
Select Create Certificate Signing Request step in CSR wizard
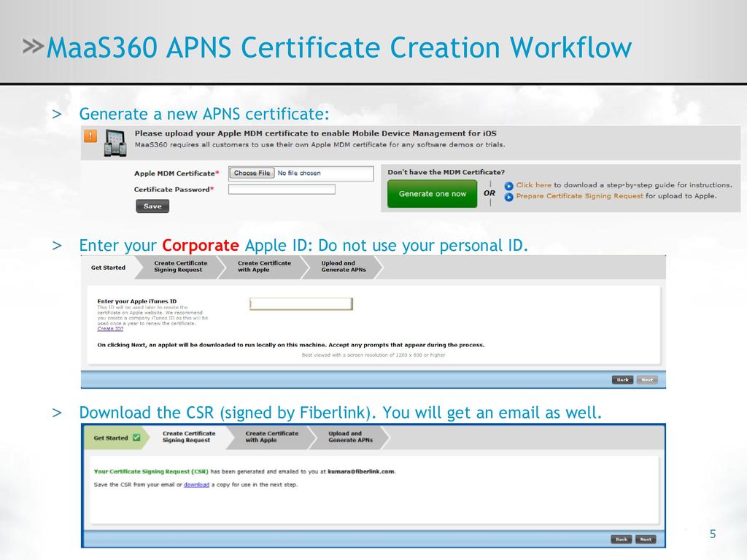[189, 437]
